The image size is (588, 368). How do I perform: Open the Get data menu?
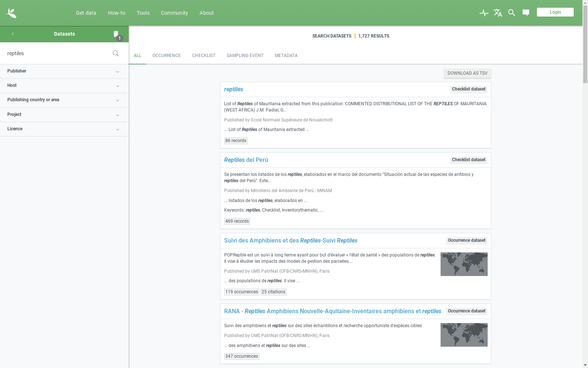pos(86,13)
